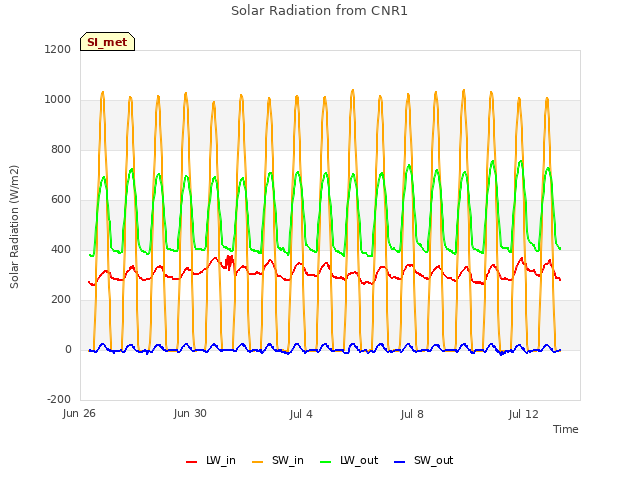Click the Y-axis title Solar Radiation (W/m2)
This screenshot has width=640, height=480.
click(14, 227)
